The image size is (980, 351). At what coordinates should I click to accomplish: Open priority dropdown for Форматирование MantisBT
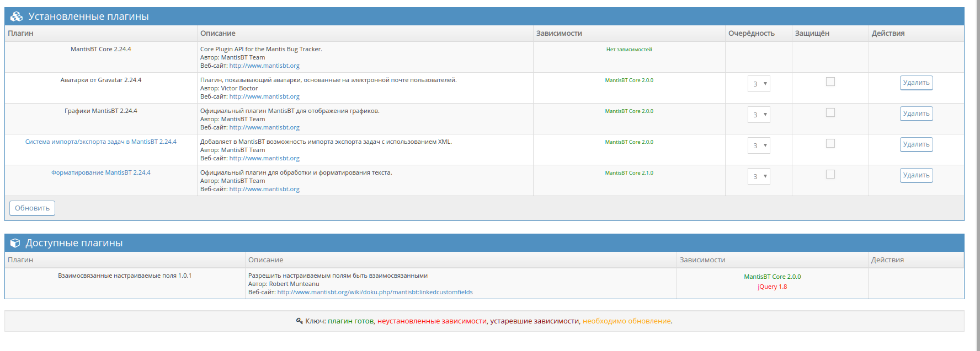759,177
